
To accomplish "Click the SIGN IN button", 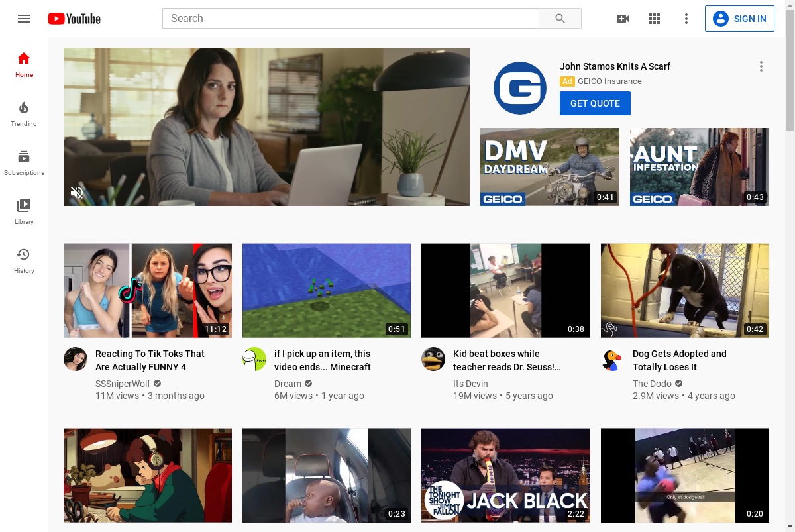I will pos(739,19).
